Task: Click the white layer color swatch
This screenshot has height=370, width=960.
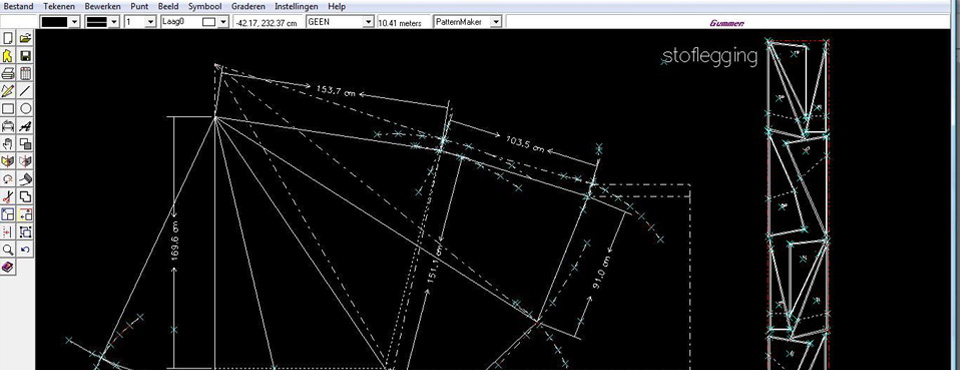Action: point(209,22)
